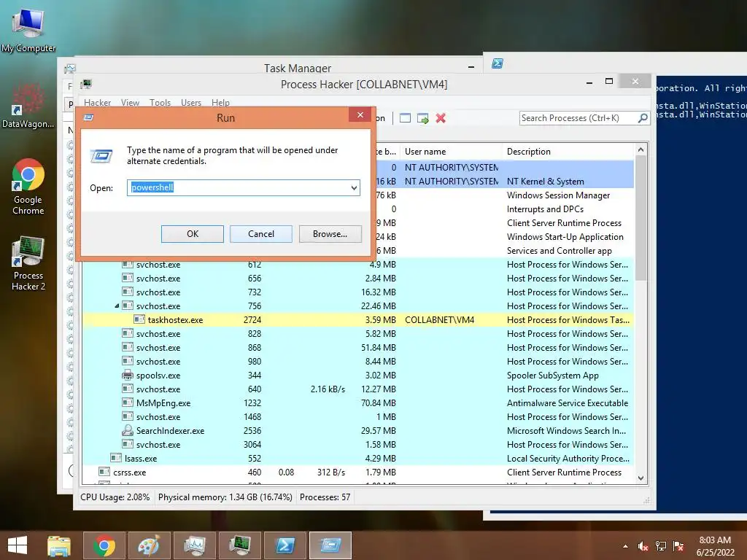
Task: Click Physical memory status bar entry
Action: coord(225,497)
